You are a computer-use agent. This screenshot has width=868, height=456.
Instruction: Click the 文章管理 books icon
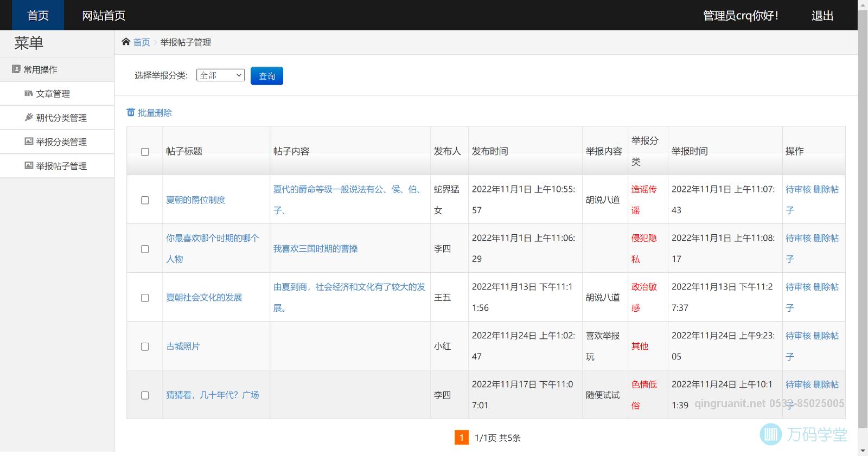(29, 93)
